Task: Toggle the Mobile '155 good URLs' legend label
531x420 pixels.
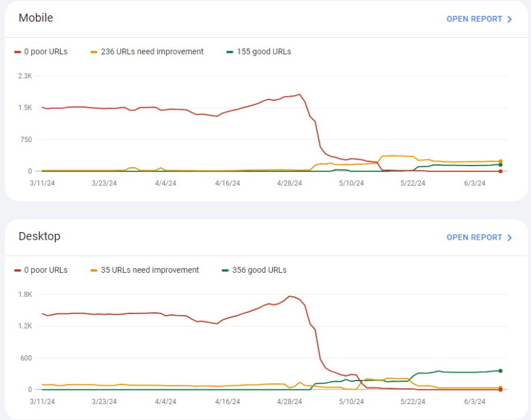Action: coord(263,52)
